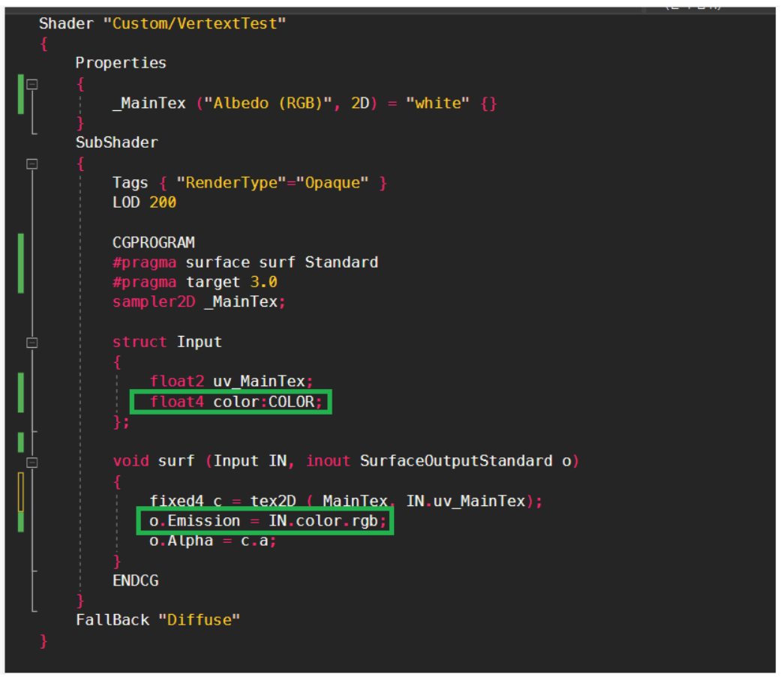This screenshot has height=677, width=784.
Task: Click the ENDCG line
Action: pos(136,580)
